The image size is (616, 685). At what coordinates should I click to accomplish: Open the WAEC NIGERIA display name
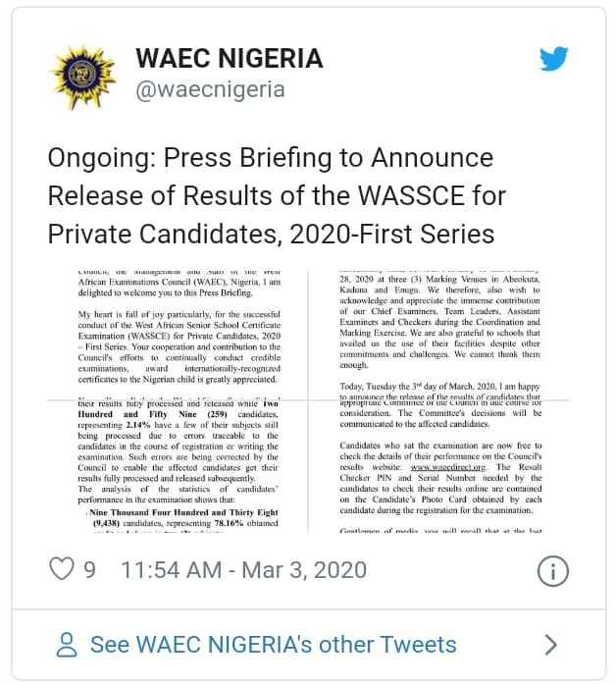point(229,59)
